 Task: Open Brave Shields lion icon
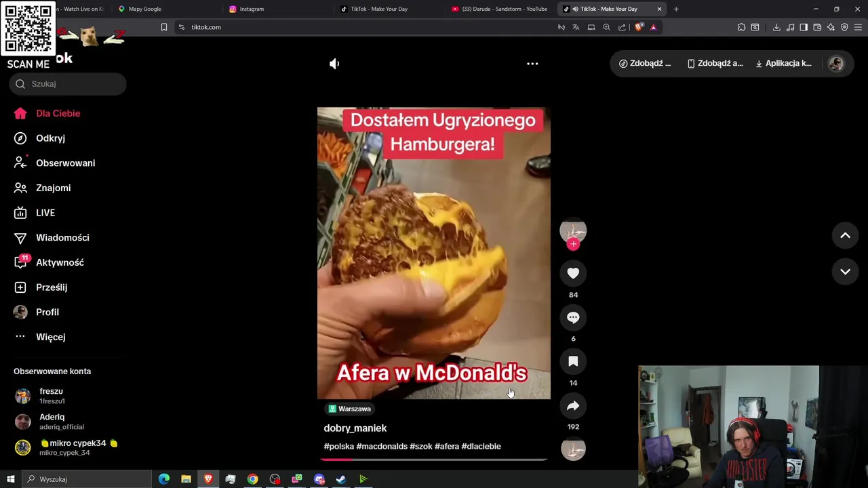click(x=638, y=27)
